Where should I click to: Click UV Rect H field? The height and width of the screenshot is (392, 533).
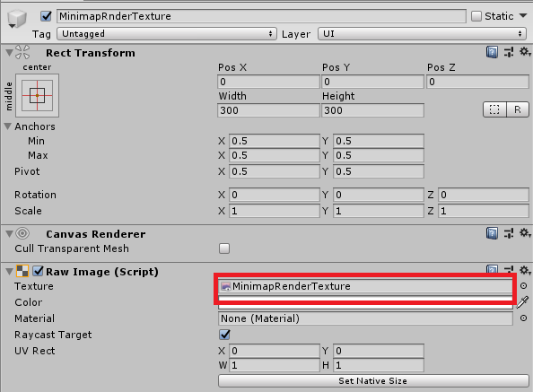pos(379,365)
